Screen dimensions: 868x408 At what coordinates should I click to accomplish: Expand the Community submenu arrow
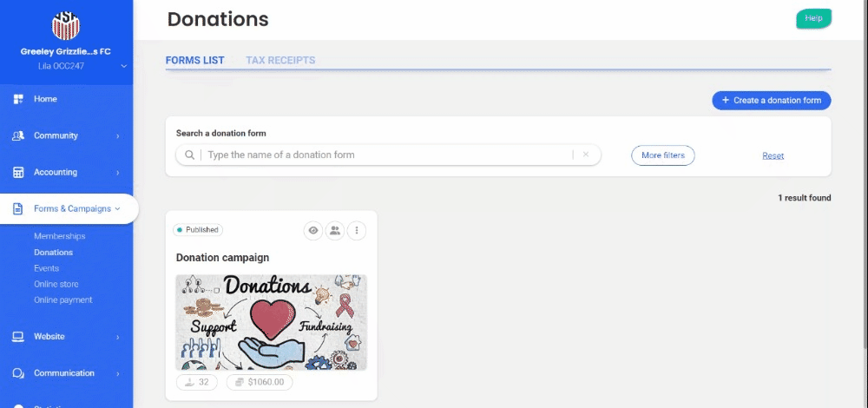(118, 136)
